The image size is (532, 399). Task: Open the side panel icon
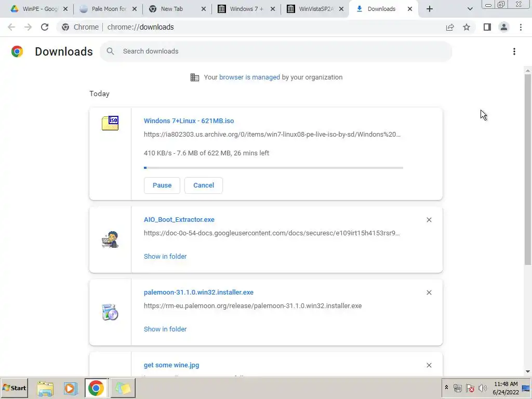click(x=487, y=27)
